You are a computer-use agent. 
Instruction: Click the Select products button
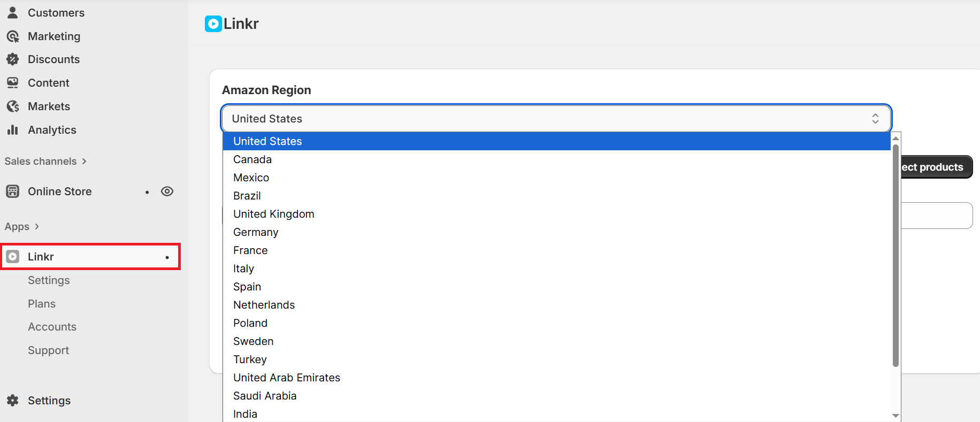pyautogui.click(x=936, y=167)
